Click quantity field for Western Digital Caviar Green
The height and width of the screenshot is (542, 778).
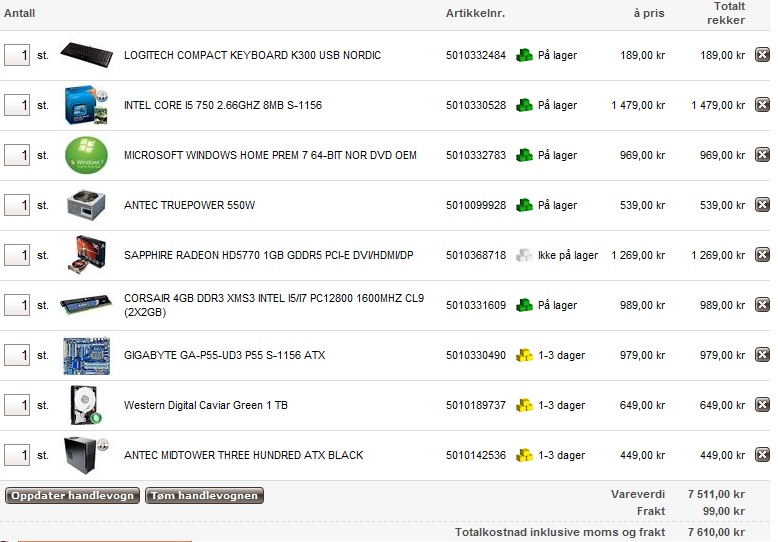[17, 406]
